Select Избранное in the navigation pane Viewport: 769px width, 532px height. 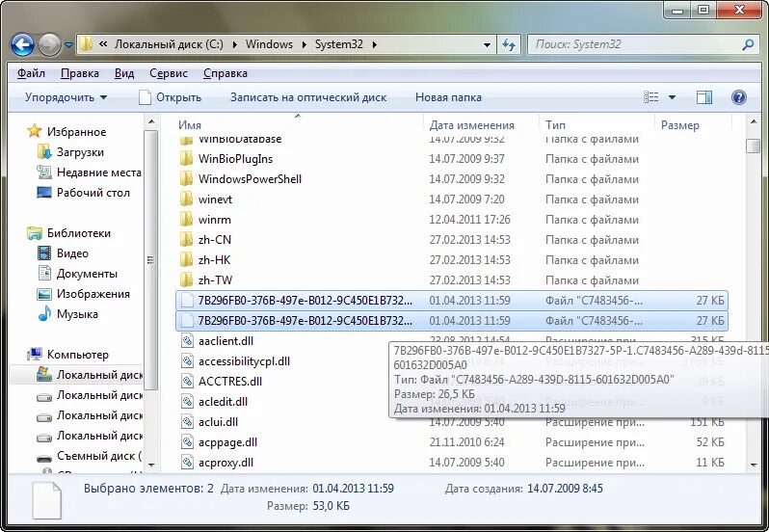click(76, 131)
